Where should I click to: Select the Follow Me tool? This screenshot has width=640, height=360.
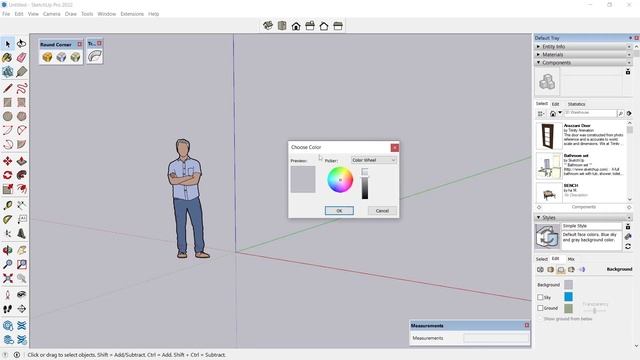pyautogui.click(x=22, y=175)
